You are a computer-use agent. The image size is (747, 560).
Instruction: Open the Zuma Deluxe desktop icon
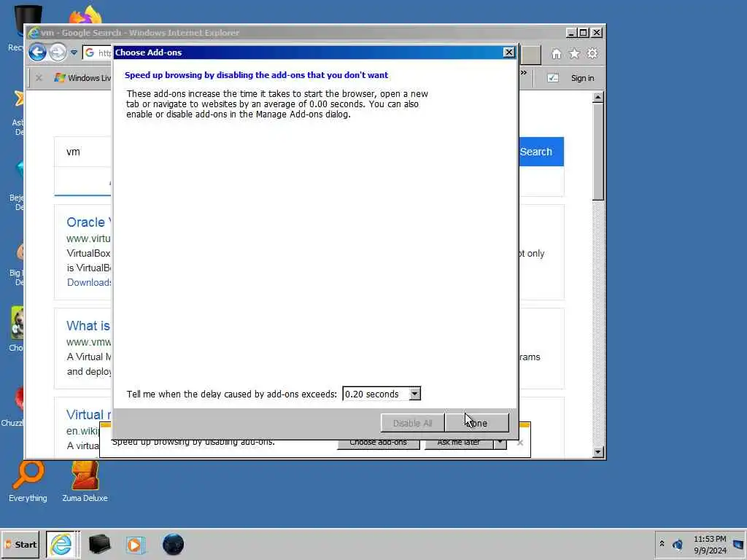85,481
